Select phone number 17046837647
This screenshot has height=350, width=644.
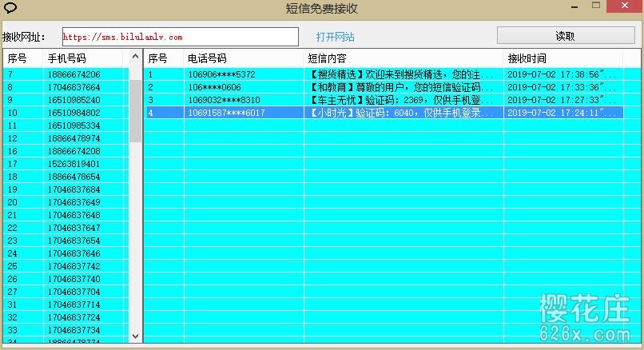(x=74, y=228)
